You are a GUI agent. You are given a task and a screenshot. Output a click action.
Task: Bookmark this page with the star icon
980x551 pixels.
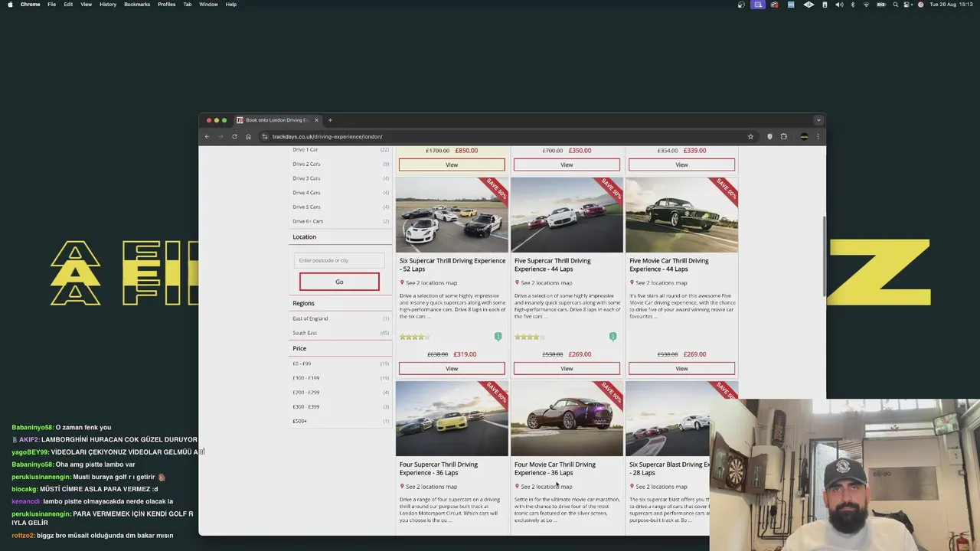tap(750, 137)
